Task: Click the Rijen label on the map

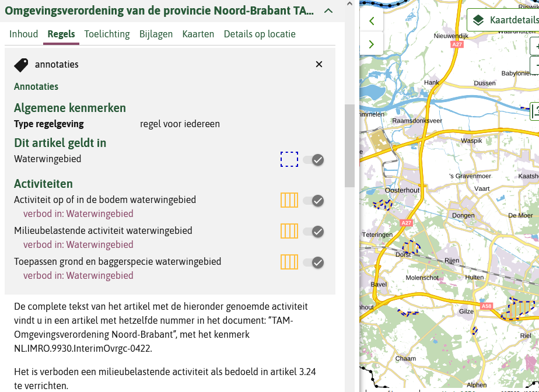Action: point(452,260)
